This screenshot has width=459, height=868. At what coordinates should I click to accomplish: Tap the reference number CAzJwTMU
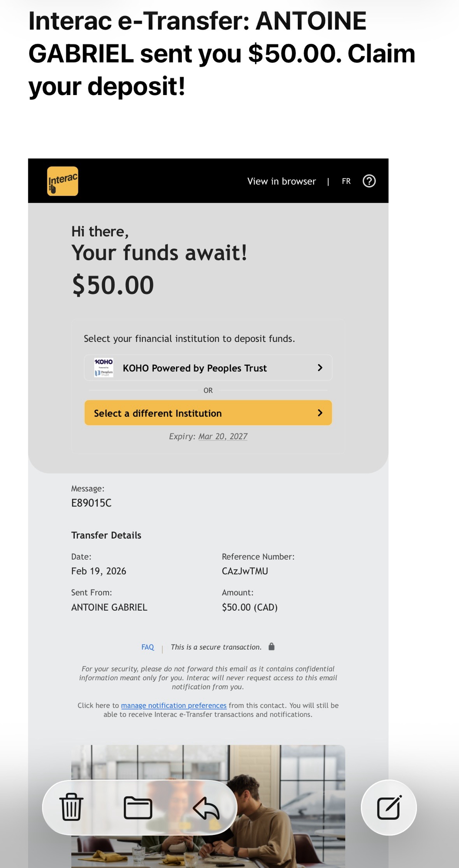pos(245,571)
